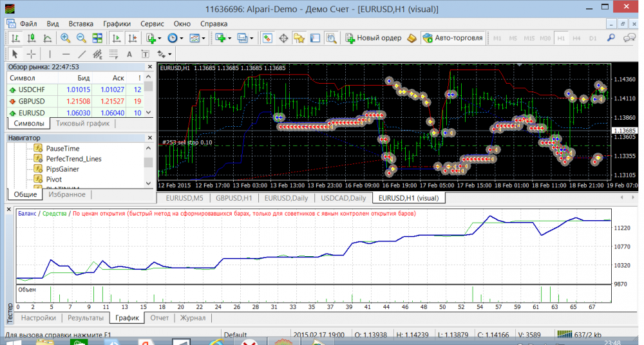
Task: Switch to the USDCAD,Daily chart tab
Action: 343,198
